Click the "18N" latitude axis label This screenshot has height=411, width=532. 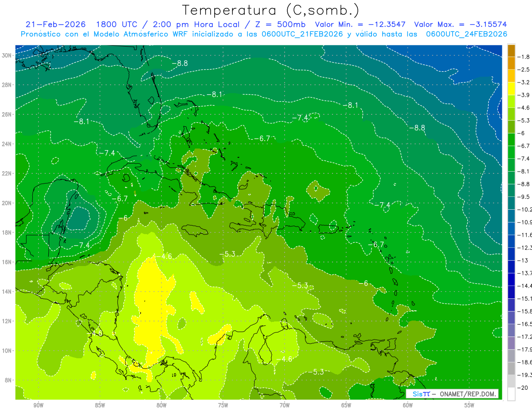pyautogui.click(x=7, y=232)
